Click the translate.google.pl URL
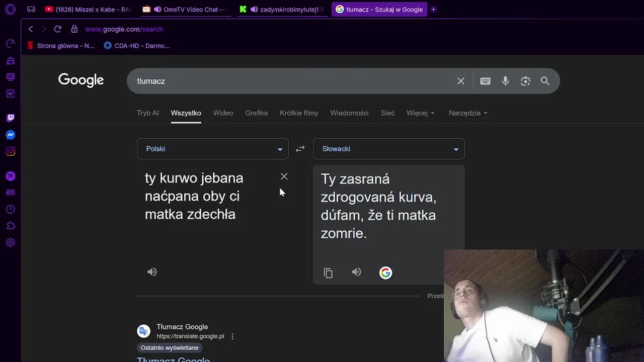The height and width of the screenshot is (362, 644). pyautogui.click(x=190, y=336)
